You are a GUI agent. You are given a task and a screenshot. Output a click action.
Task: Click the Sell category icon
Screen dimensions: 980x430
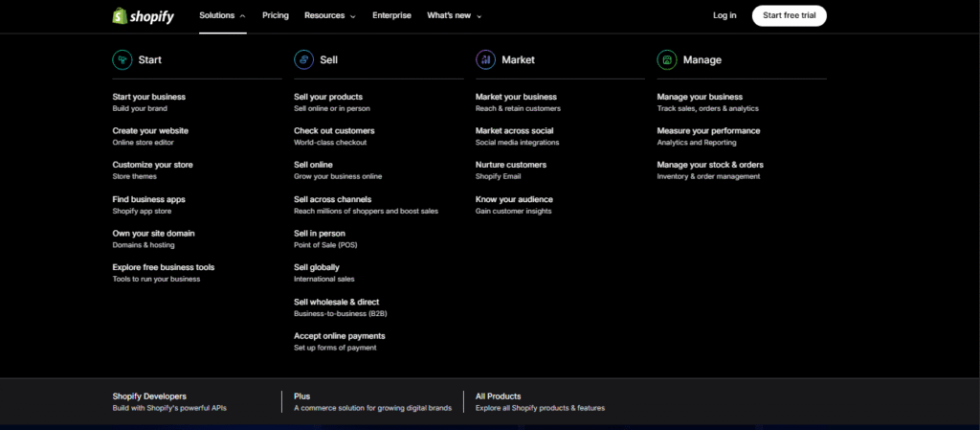[303, 60]
